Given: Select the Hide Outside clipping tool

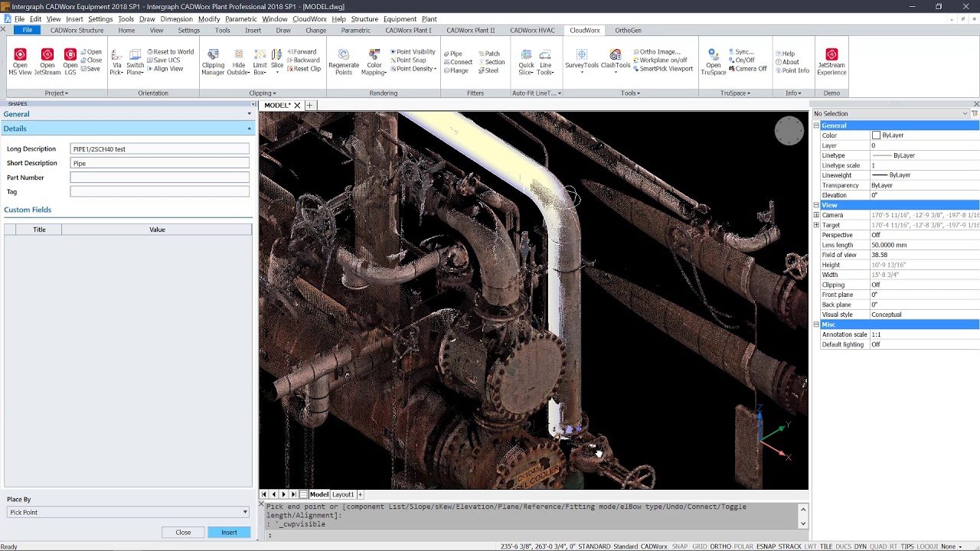Looking at the screenshot, I should [238, 62].
